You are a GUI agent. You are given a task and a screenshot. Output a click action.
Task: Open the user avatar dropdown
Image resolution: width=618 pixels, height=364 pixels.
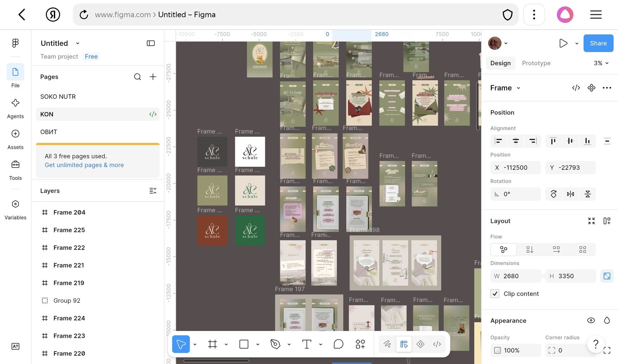tap(498, 43)
